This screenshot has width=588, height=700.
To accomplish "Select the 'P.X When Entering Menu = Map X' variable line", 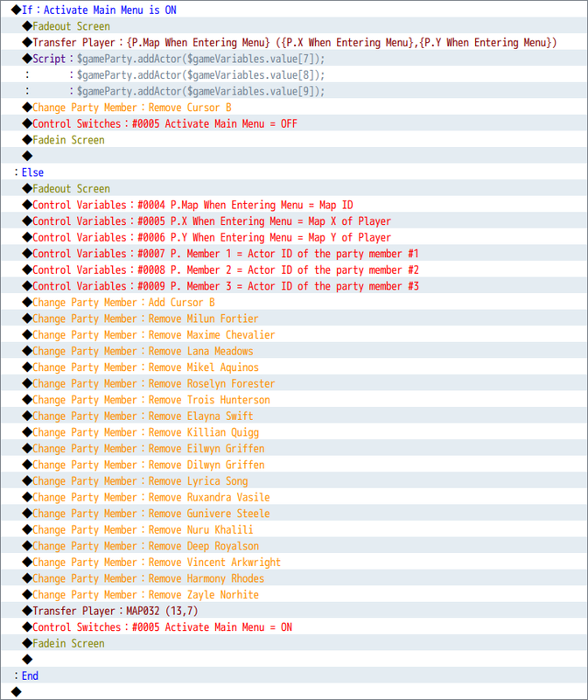I will click(212, 221).
